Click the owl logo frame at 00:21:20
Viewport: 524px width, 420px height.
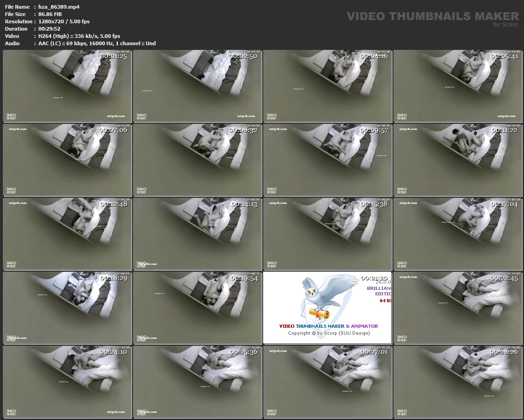(328, 308)
